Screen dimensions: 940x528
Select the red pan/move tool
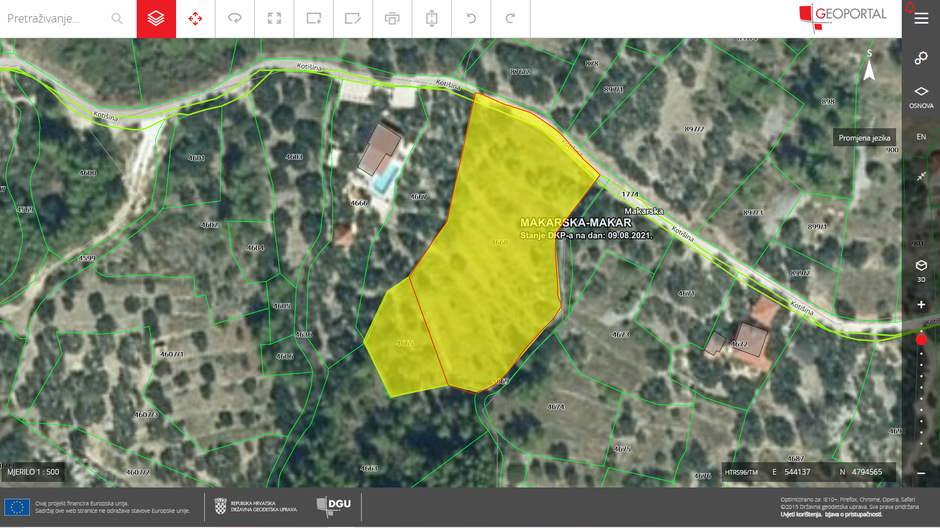coord(195,19)
